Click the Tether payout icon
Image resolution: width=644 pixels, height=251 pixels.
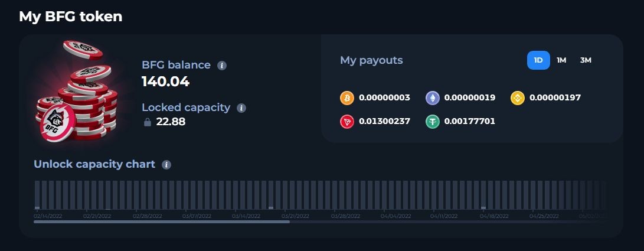(x=432, y=122)
